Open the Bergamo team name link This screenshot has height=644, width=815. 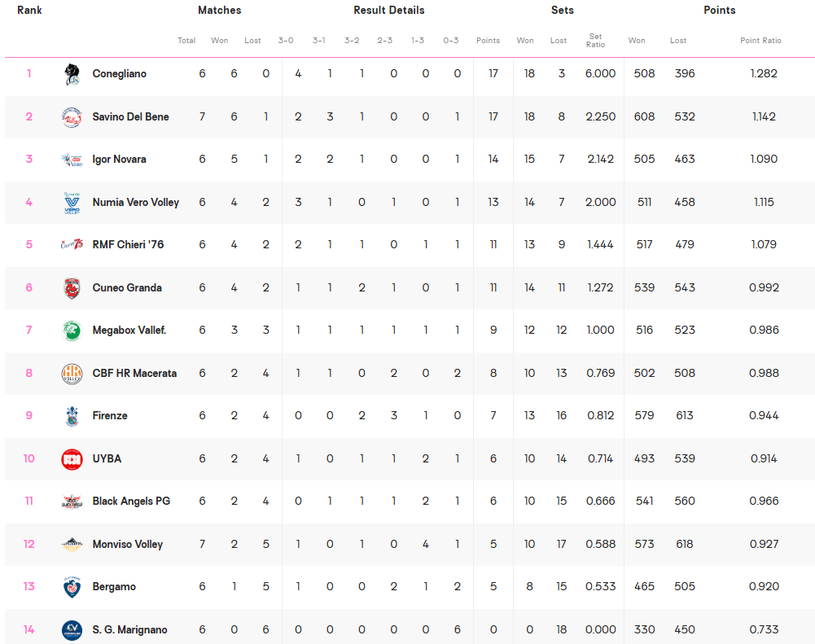[114, 587]
